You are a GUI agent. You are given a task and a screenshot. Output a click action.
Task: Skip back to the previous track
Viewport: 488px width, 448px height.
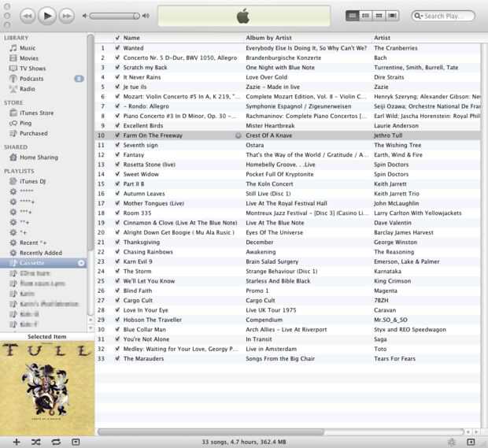(x=28, y=16)
